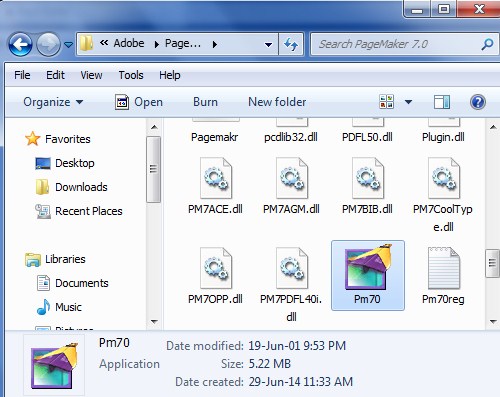Click the Open toolbar button
The height and width of the screenshot is (397, 500).
139,102
